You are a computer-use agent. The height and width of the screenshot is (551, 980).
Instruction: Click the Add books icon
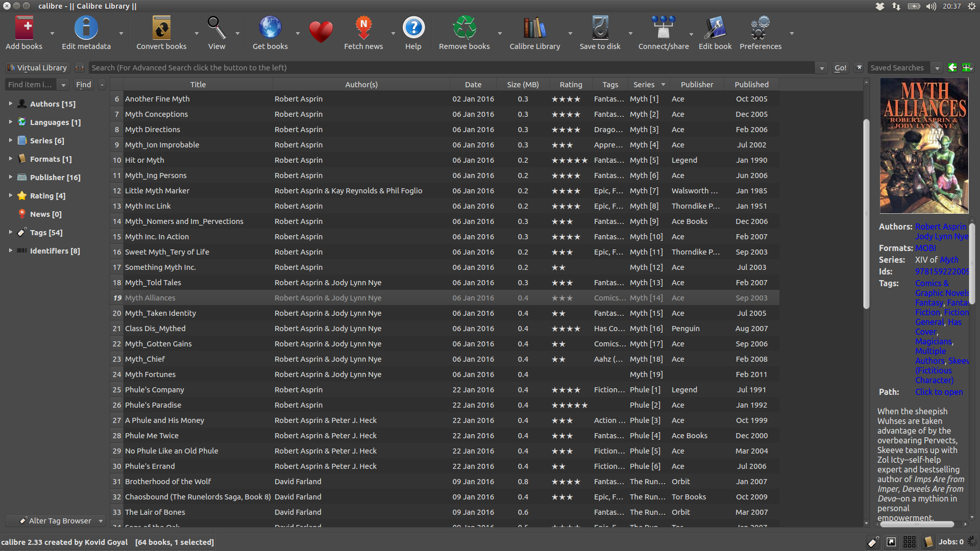tap(24, 29)
